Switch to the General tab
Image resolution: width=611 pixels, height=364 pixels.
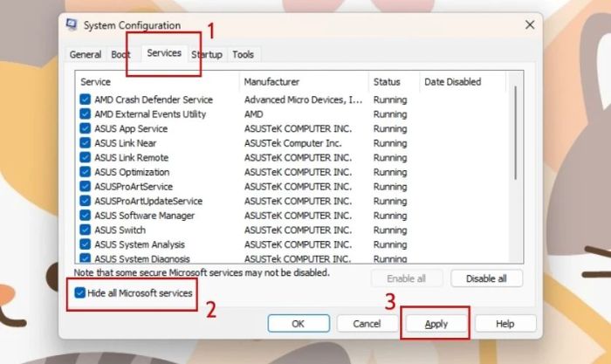point(86,55)
